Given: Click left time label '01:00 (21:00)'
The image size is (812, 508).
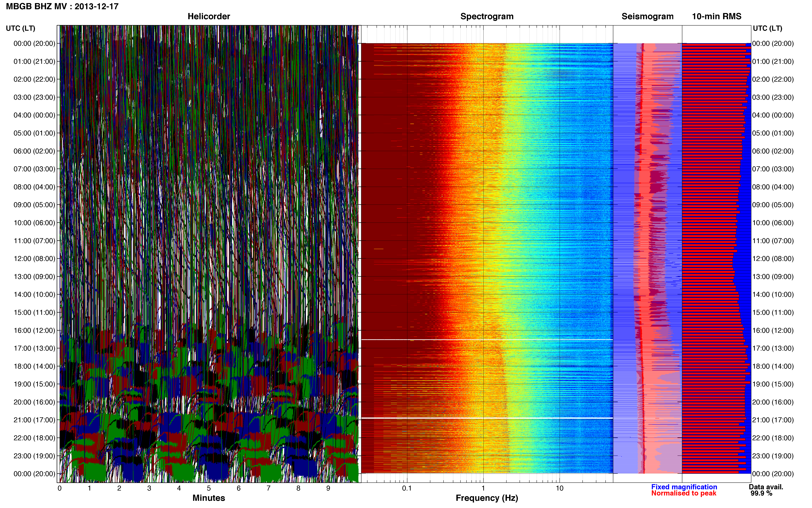Looking at the screenshot, I should click(34, 62).
